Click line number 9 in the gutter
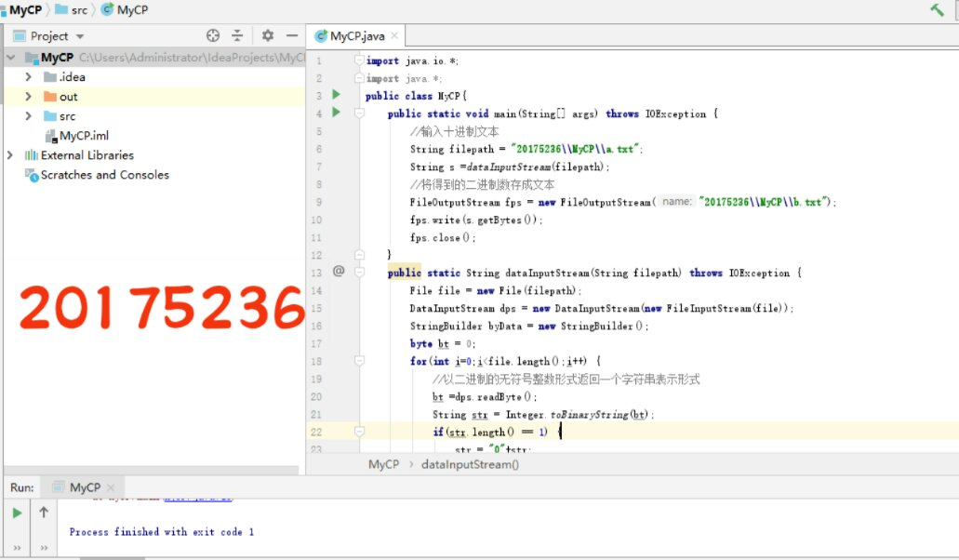959x560 pixels. [318, 202]
